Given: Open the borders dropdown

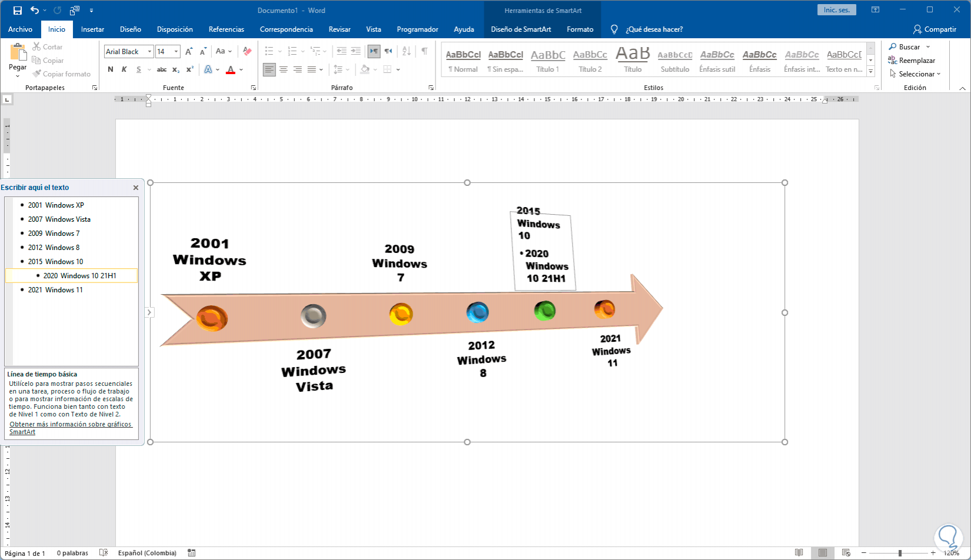Looking at the screenshot, I should click(x=398, y=69).
